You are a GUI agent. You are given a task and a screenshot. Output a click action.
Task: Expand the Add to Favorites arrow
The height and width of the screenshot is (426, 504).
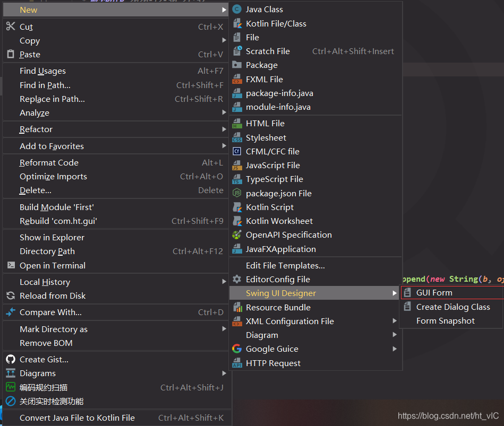pos(224,146)
